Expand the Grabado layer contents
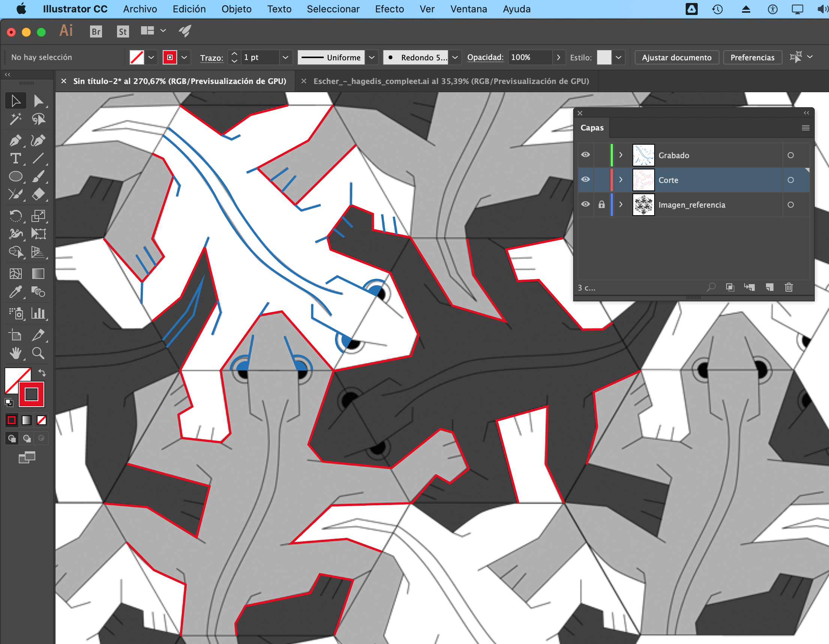 (621, 155)
